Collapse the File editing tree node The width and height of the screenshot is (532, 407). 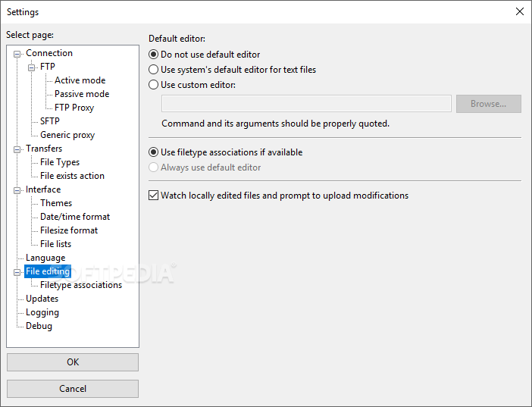tap(17, 272)
